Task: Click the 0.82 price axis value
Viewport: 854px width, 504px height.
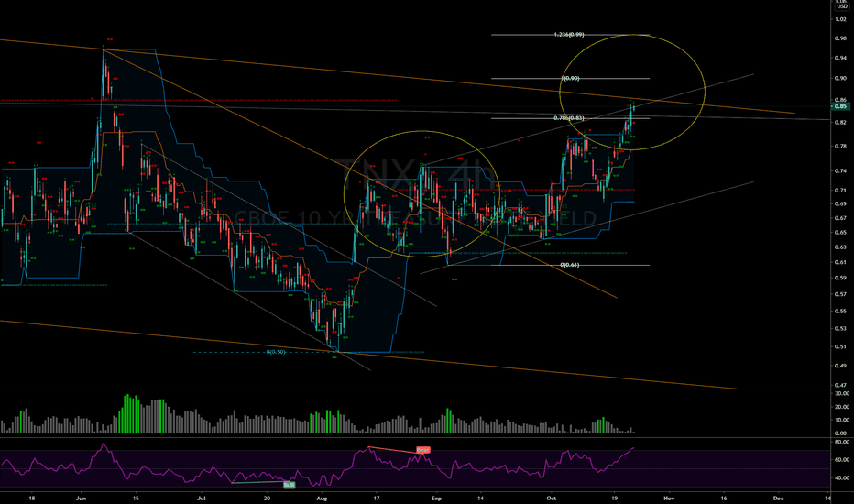Action: [x=840, y=123]
